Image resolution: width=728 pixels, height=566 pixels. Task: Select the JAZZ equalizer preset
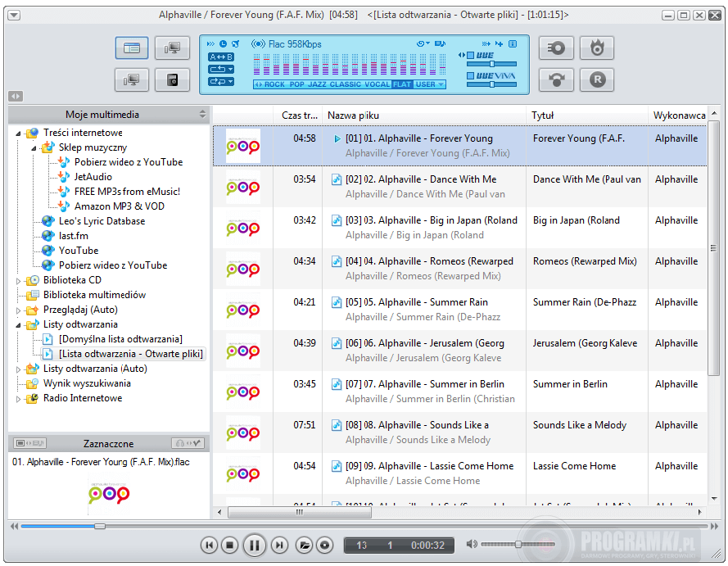click(317, 84)
